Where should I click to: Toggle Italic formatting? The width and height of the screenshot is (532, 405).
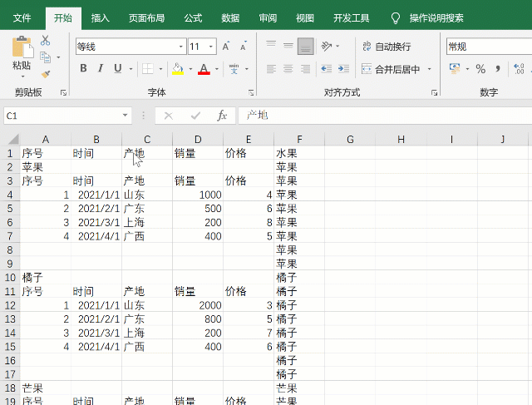tap(101, 68)
